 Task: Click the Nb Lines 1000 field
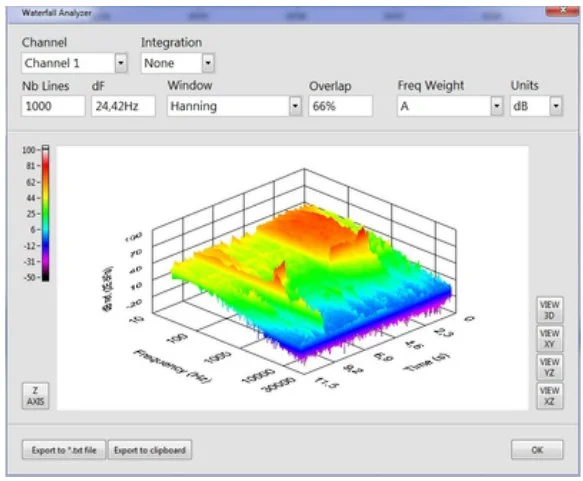pyautogui.click(x=53, y=106)
